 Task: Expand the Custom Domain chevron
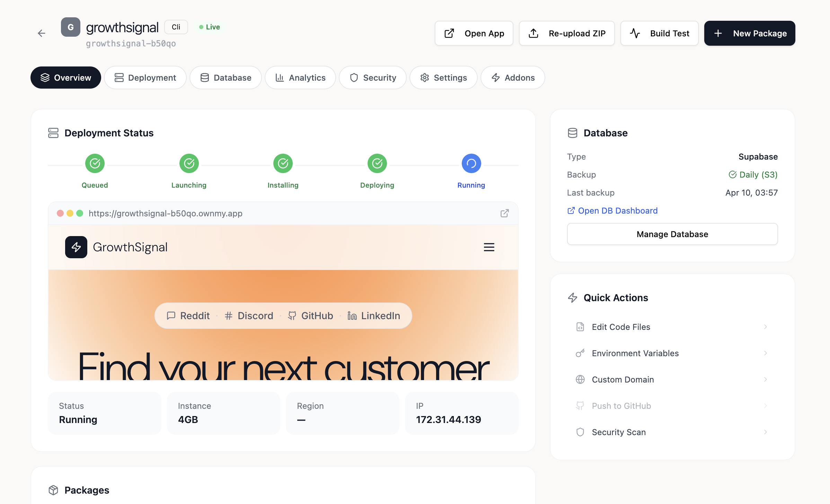coord(765,379)
